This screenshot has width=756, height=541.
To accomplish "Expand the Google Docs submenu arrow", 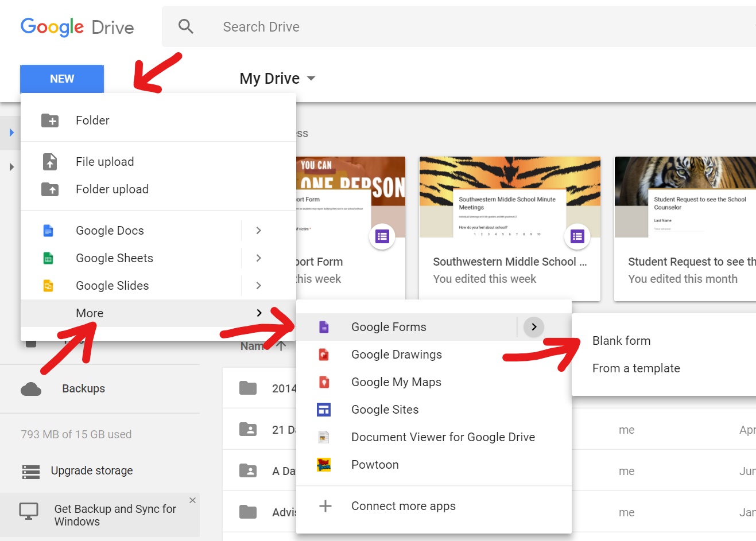I will pyautogui.click(x=259, y=231).
